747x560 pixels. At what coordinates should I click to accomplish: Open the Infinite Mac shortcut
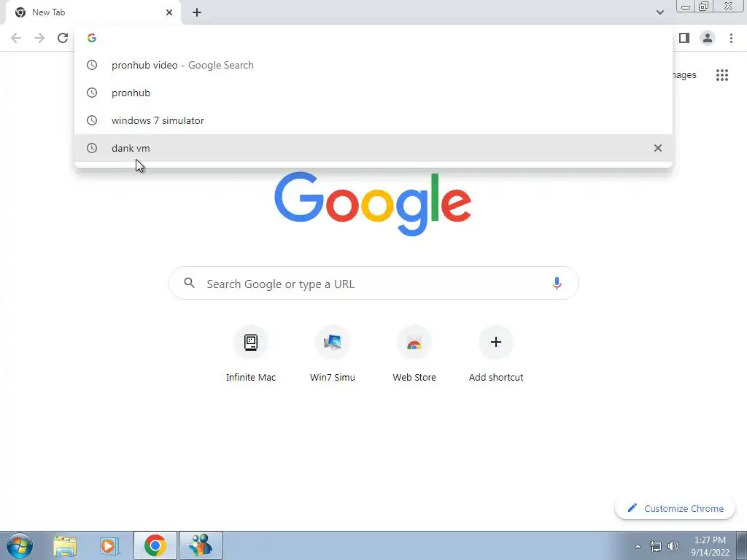(x=251, y=354)
